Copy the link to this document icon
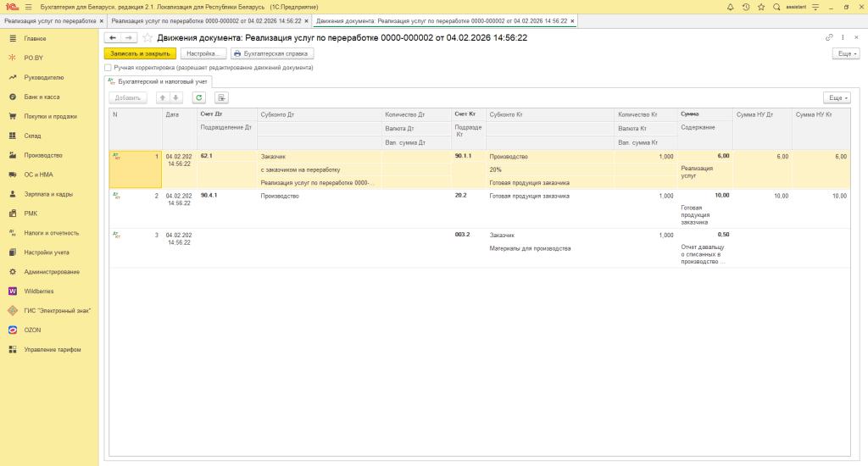Image resolution: width=868 pixels, height=466 pixels. [829, 38]
